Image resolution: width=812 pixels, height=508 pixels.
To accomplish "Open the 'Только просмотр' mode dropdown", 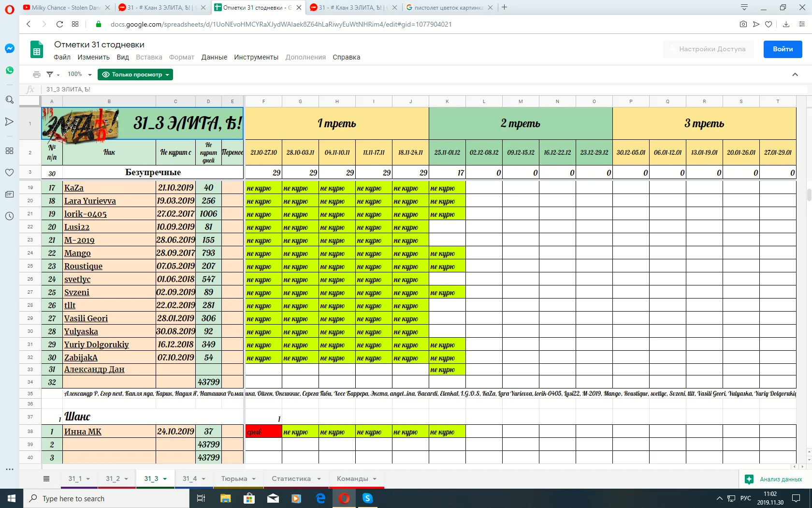I will (135, 75).
